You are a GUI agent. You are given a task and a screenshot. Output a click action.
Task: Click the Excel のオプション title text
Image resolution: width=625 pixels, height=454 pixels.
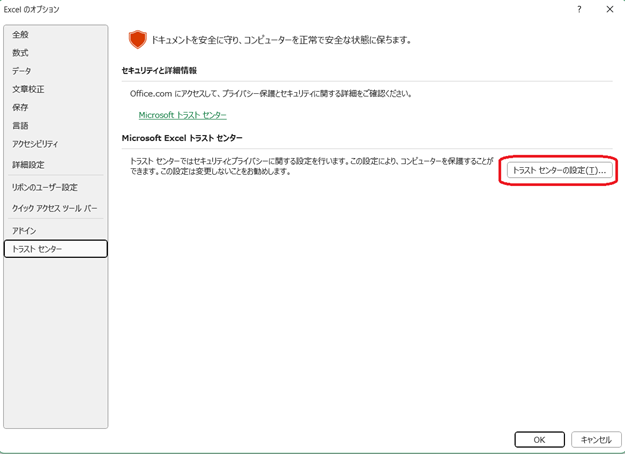[x=31, y=10]
